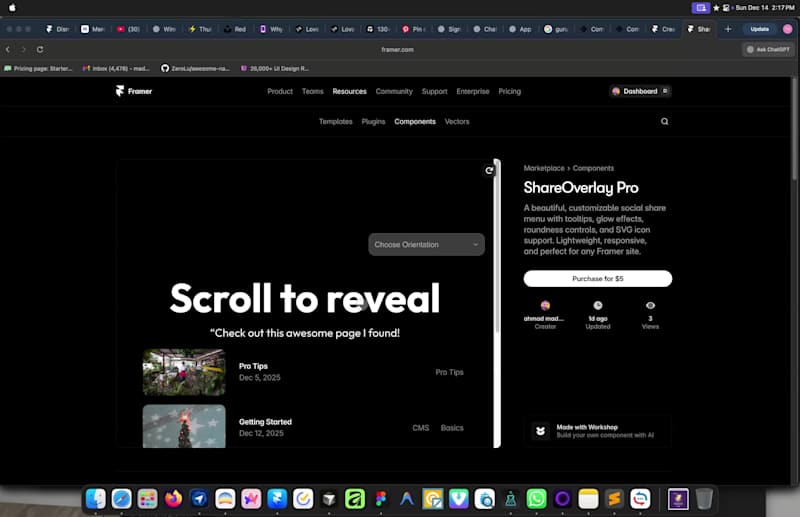Open the Teams menu
Image resolution: width=800 pixels, height=517 pixels.
(313, 91)
